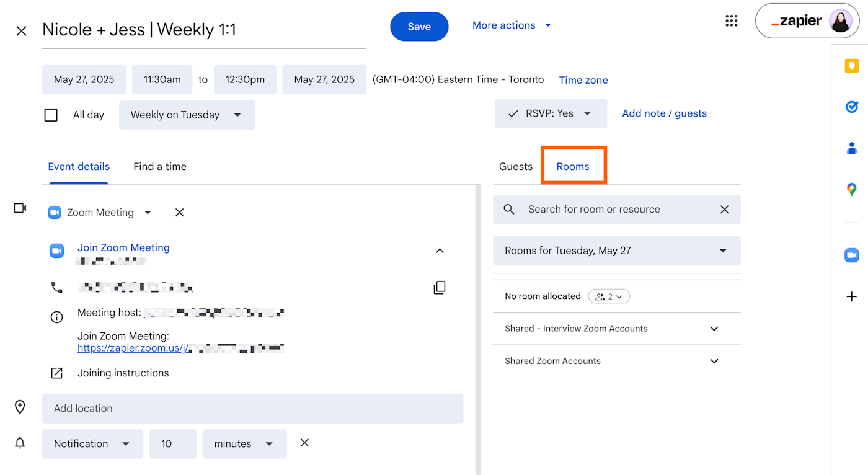This screenshot has width=868, height=475.
Task: Open the Notification type dropdown
Action: pyautogui.click(x=92, y=444)
